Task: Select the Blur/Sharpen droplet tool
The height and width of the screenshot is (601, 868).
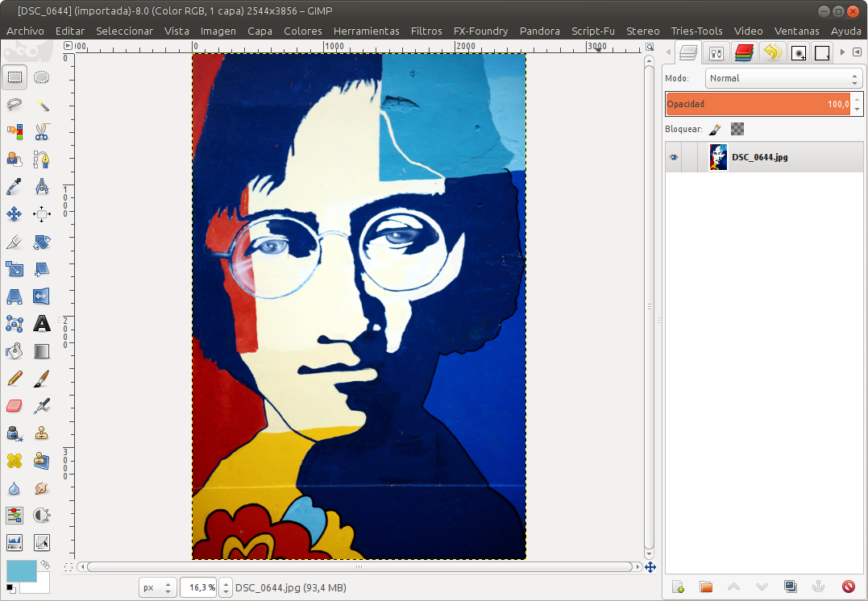Action: (x=15, y=488)
